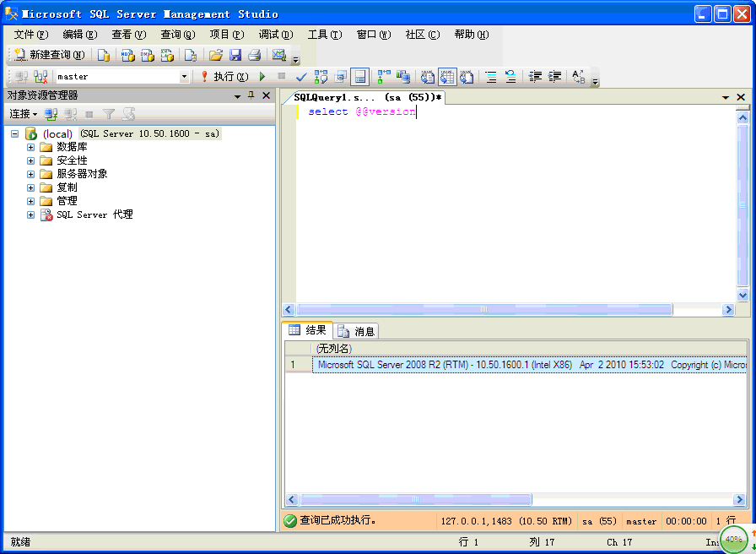The image size is (756, 554).
Task: Click the Print toolbar icon
Action: pos(254,56)
